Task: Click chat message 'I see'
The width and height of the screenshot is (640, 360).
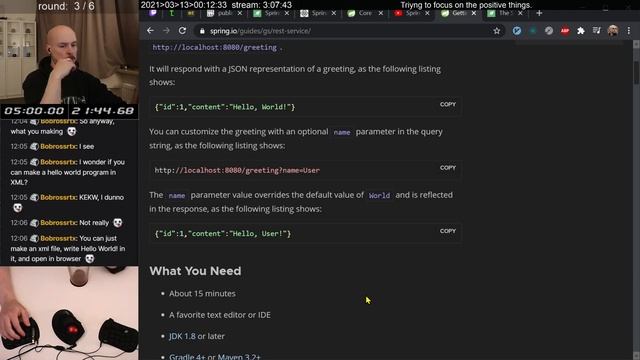Action: click(x=87, y=147)
